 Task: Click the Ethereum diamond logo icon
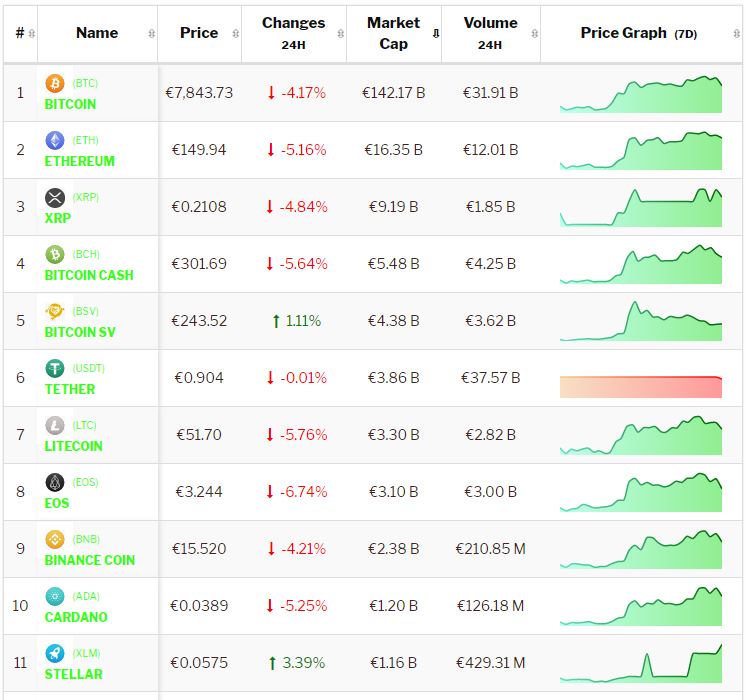tap(55, 141)
